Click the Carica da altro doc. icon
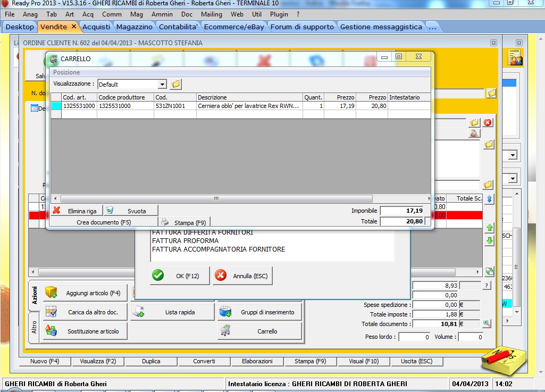The height and width of the screenshot is (392, 545). pos(51,312)
